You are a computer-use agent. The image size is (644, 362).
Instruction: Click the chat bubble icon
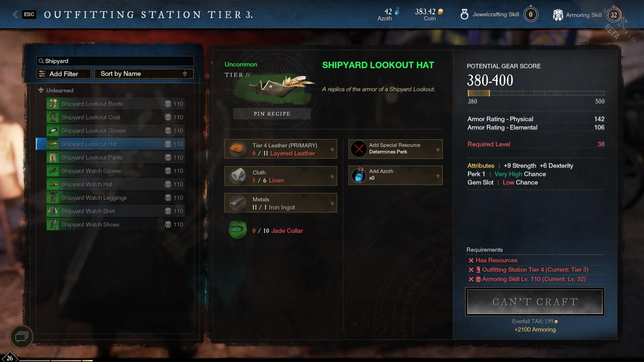pos(21,337)
